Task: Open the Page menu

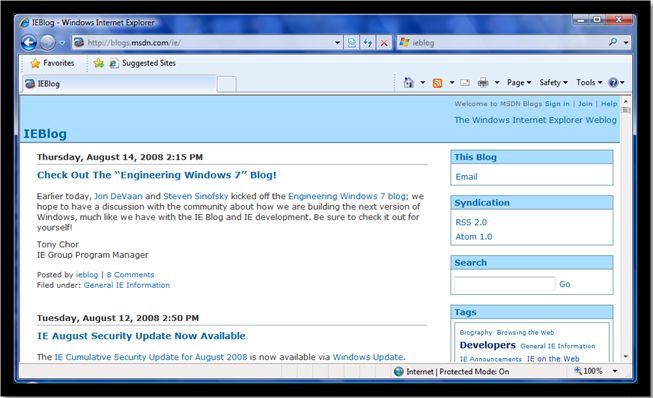Action: pos(519,82)
